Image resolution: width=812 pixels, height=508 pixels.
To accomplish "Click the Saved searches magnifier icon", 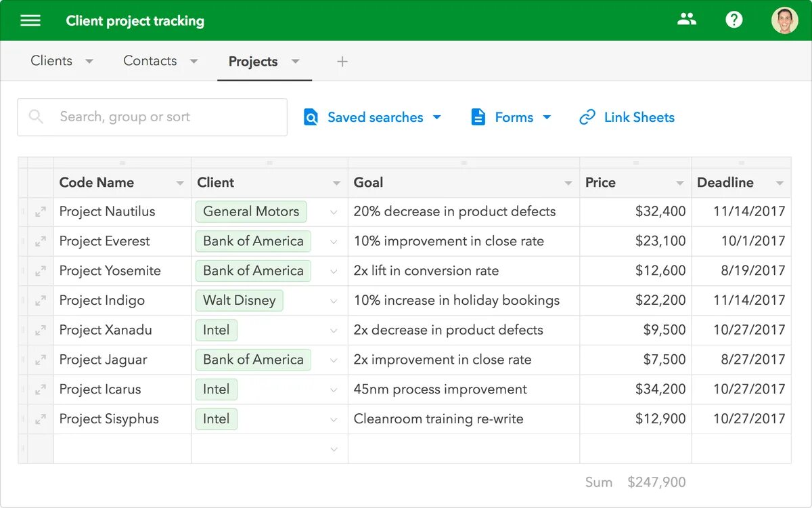I will (311, 117).
